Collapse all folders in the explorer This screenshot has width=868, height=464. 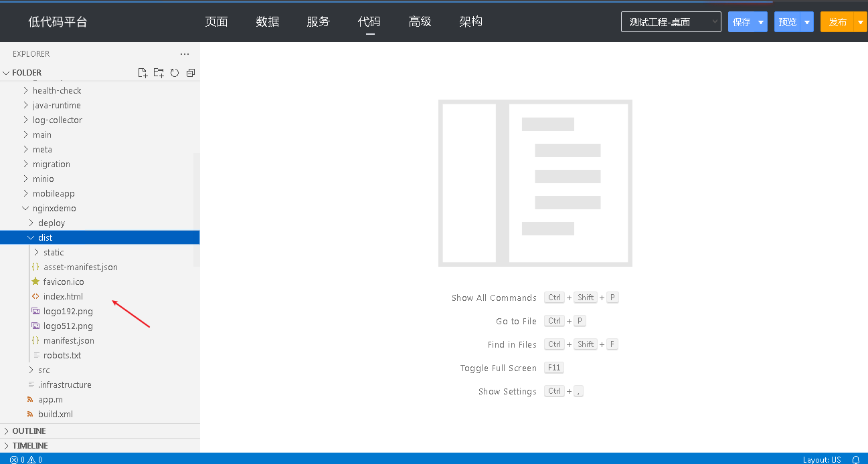coord(191,73)
